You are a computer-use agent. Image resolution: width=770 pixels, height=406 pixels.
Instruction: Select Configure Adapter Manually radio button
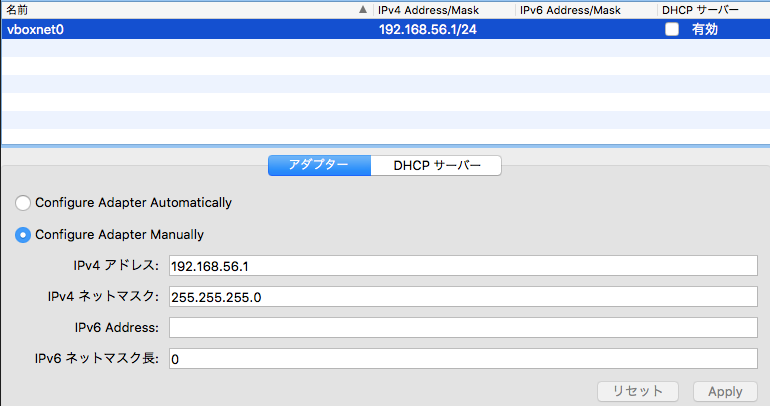[23, 235]
